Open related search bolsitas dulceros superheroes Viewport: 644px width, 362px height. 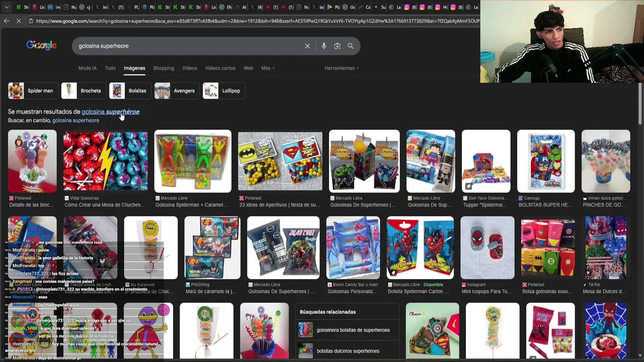348,350
